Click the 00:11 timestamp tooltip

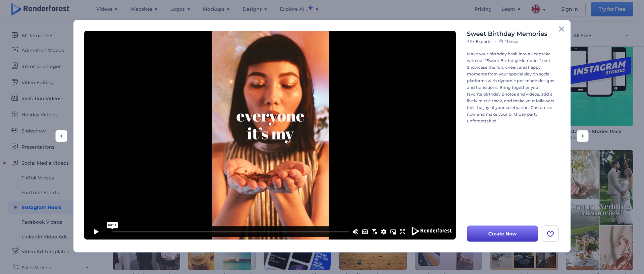pos(112,225)
